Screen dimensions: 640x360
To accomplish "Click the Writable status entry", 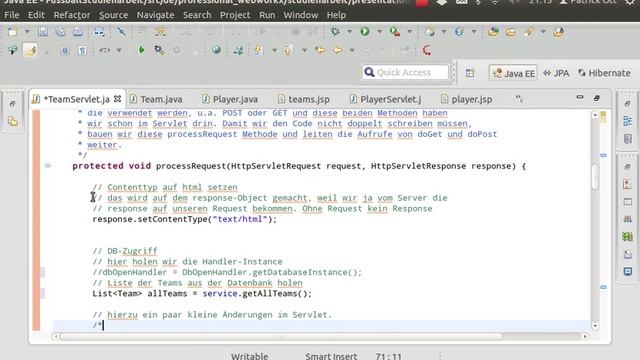I will click(249, 356).
